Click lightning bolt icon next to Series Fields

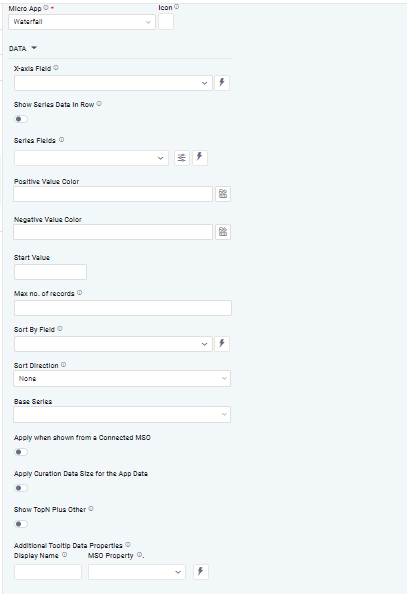coord(200,158)
